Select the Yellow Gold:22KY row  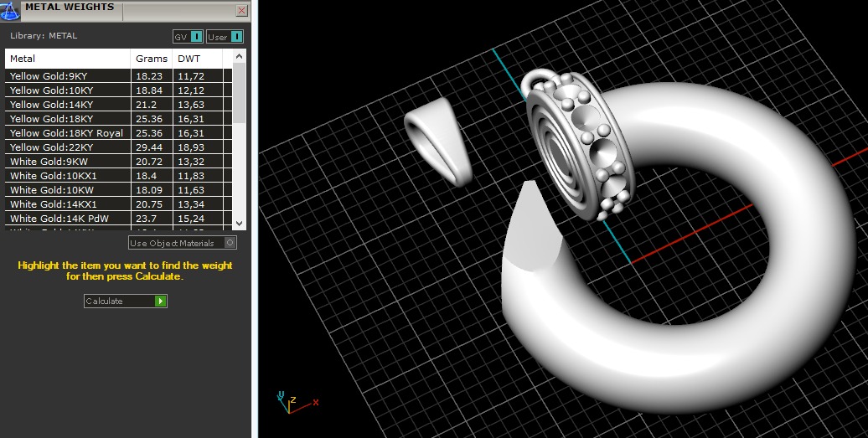click(118, 147)
